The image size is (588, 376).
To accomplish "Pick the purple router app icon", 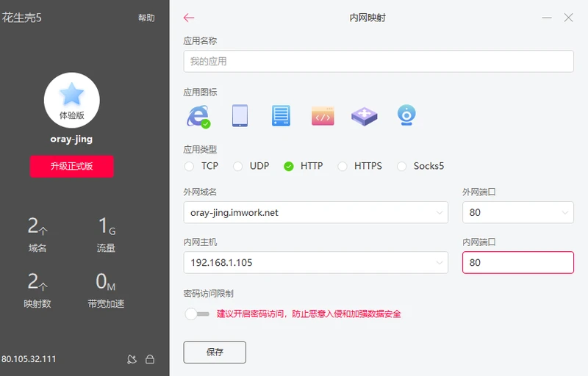I will [364, 116].
